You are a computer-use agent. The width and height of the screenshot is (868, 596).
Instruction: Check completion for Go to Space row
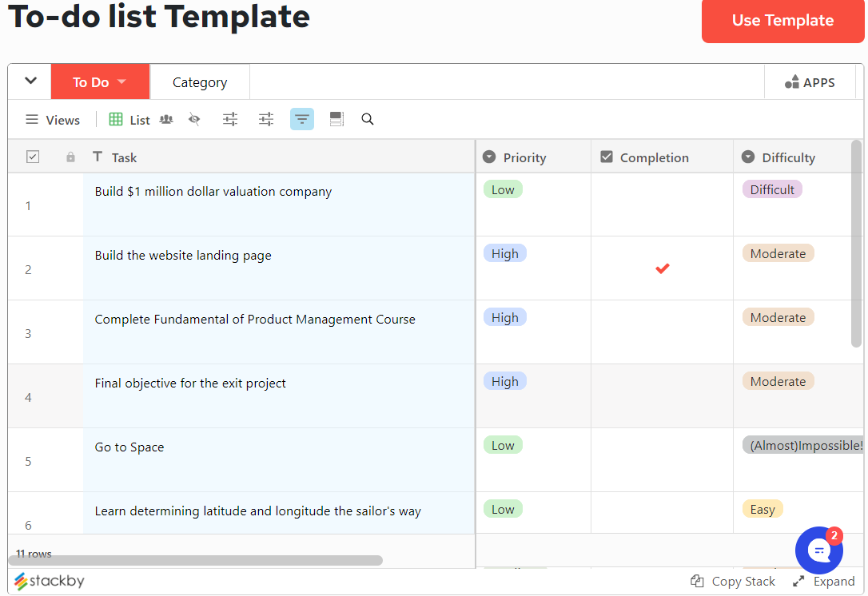pos(662,460)
